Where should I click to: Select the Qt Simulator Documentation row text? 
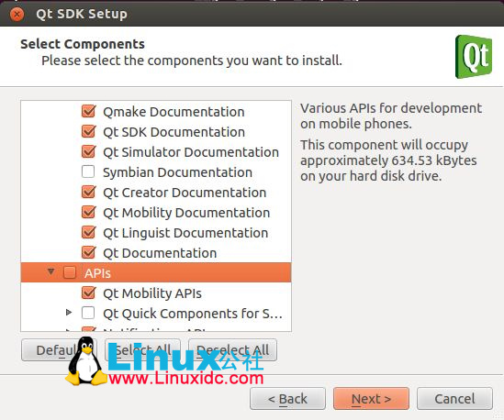pos(191,152)
